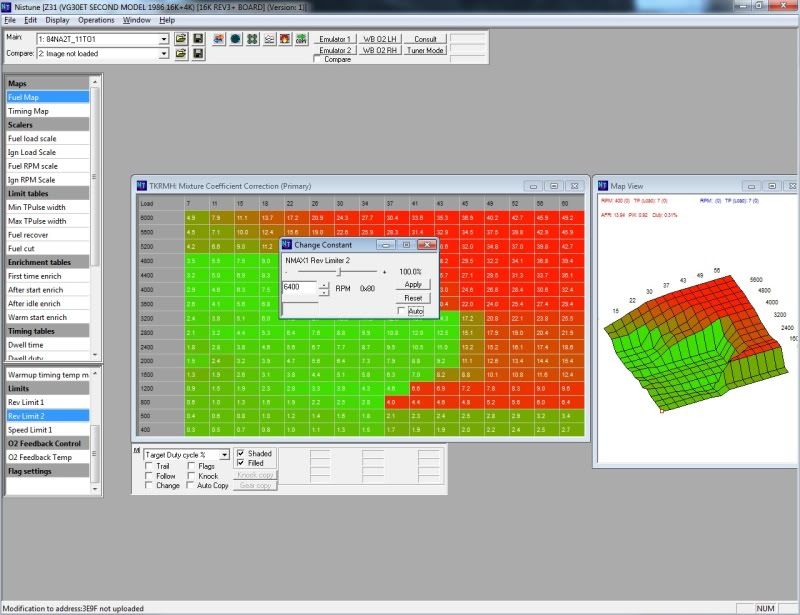Open file icon for Main image
This screenshot has width=800, height=615.
181,39
